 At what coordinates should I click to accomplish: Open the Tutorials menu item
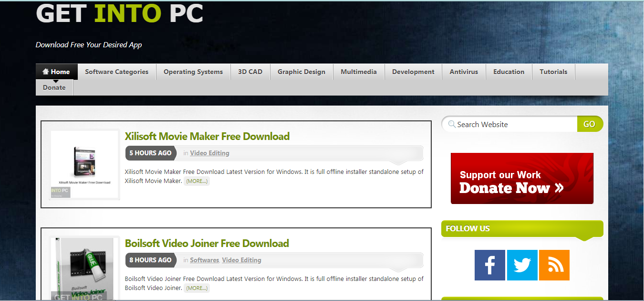(553, 72)
